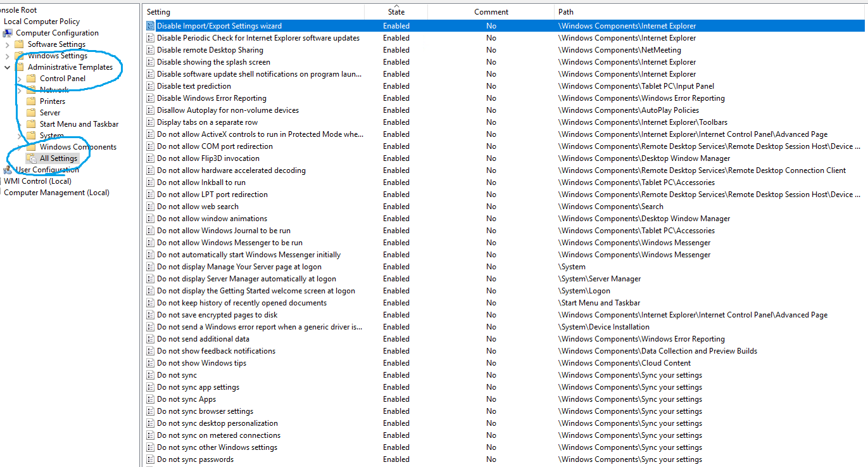This screenshot has width=868, height=467.
Task: Select 'Do not allow hardware accelerated decoding' setting
Action: (x=231, y=170)
